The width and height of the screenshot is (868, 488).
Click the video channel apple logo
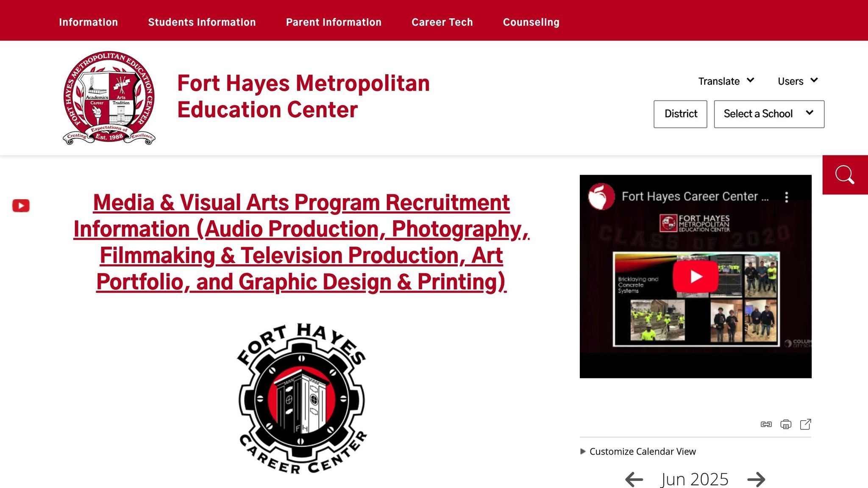[x=601, y=197]
